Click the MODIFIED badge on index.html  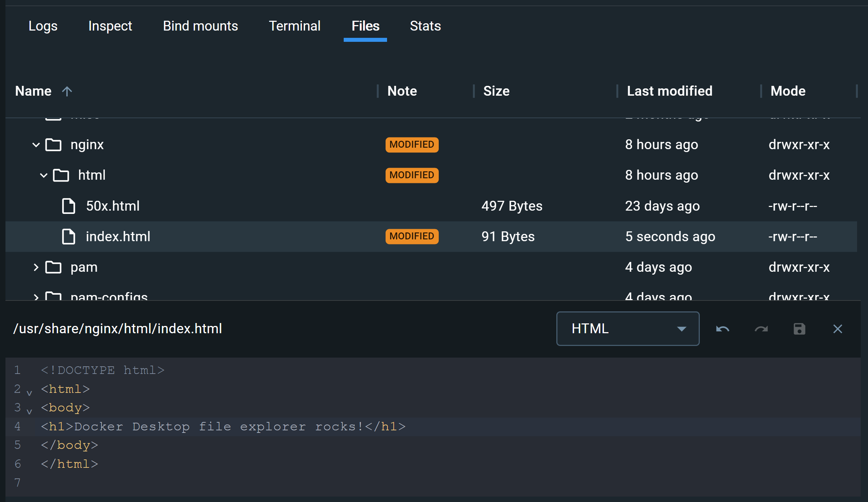pyautogui.click(x=412, y=236)
